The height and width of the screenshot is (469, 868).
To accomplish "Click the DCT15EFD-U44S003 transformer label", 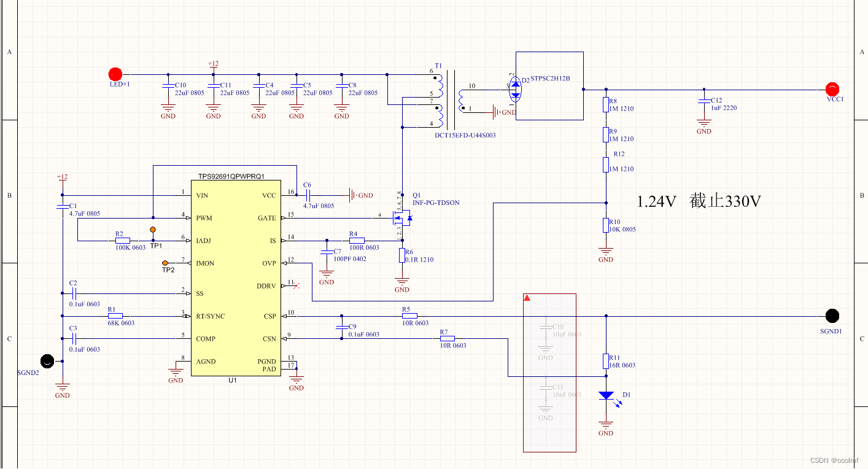I will pyautogui.click(x=465, y=135).
